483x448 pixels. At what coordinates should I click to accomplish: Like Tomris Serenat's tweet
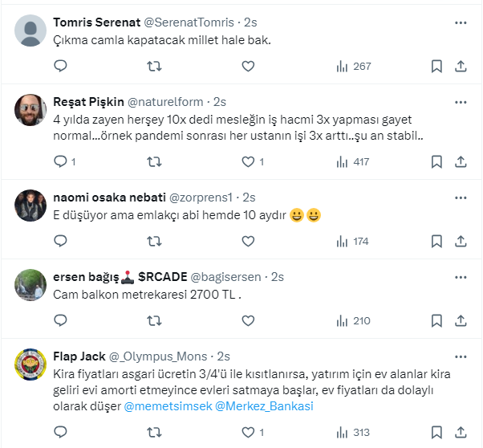click(249, 66)
